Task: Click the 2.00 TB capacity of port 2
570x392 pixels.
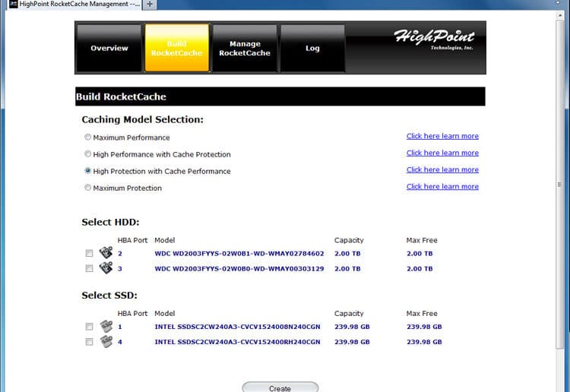Action: coord(347,254)
